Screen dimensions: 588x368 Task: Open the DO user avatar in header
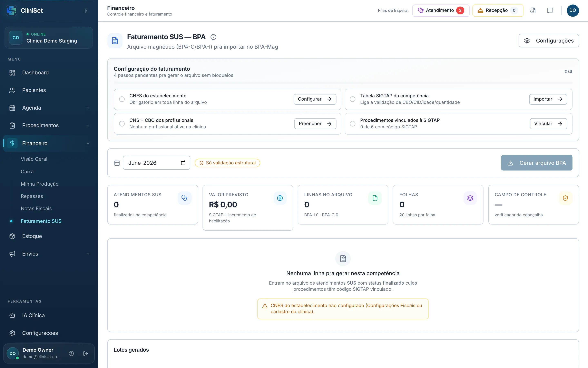(x=573, y=10)
